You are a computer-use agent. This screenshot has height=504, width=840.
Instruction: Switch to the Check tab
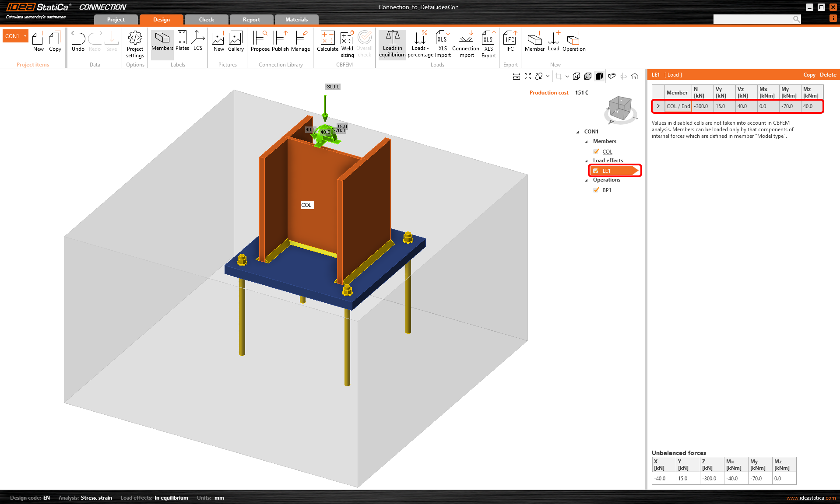206,20
